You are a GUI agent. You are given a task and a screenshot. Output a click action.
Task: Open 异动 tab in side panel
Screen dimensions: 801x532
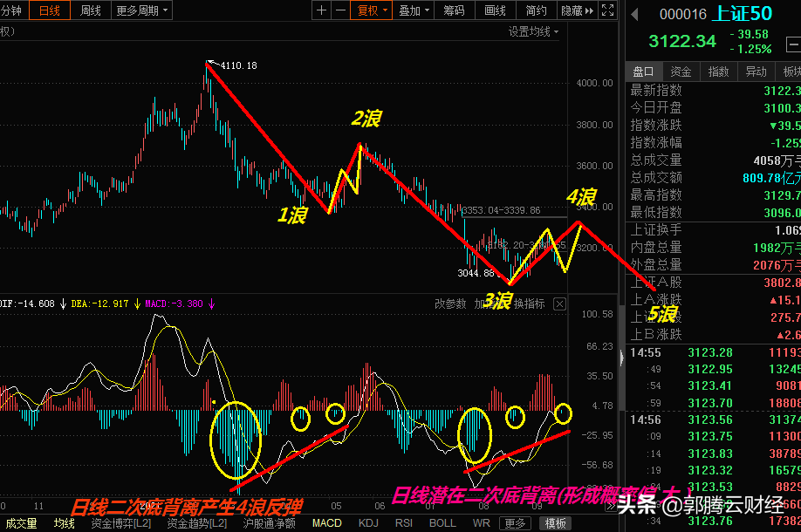click(x=756, y=72)
